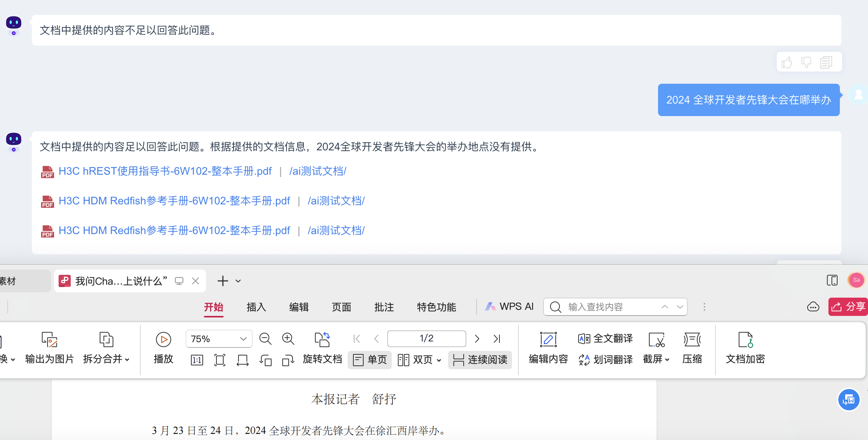Open the 页面 ribbon tab
The image size is (868, 440).
[x=342, y=307]
